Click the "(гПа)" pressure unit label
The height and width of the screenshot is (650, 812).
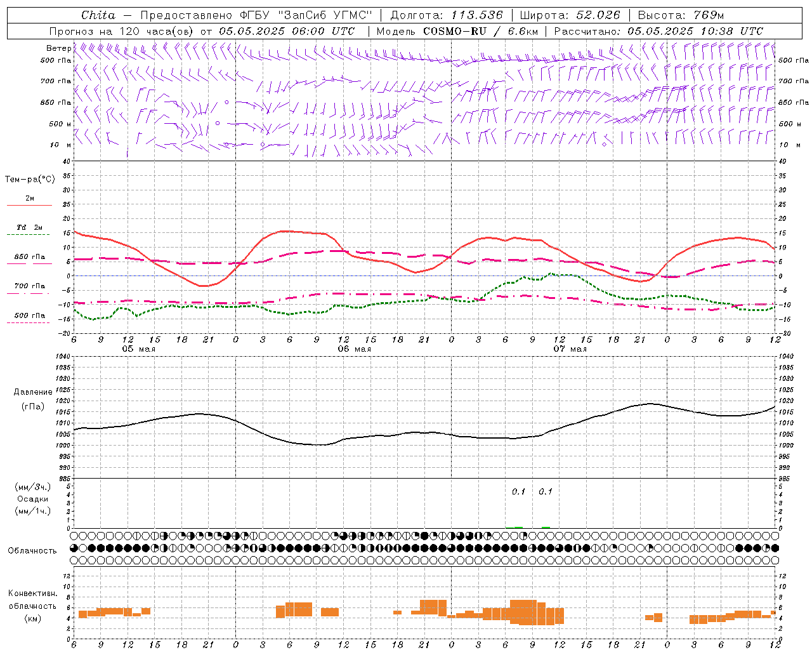[33, 406]
